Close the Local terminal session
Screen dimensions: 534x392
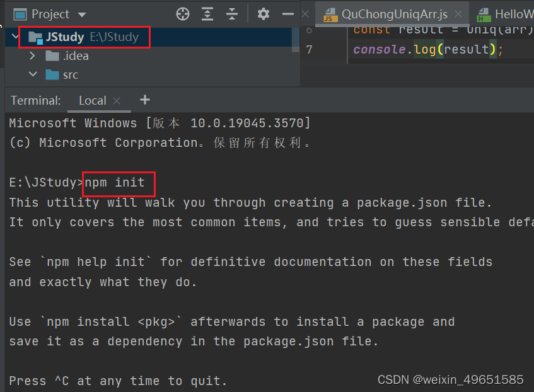pyautogui.click(x=117, y=100)
